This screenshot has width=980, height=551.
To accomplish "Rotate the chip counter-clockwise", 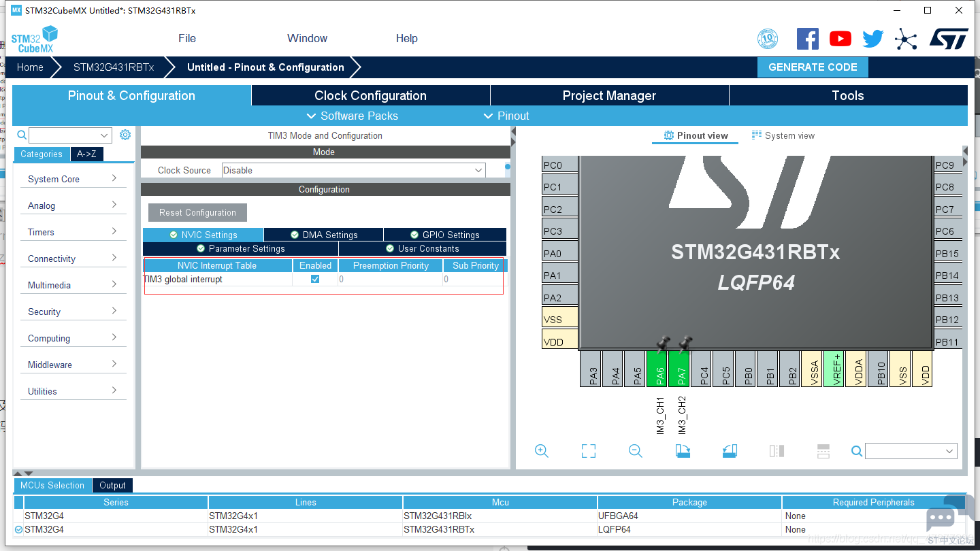I will point(730,451).
